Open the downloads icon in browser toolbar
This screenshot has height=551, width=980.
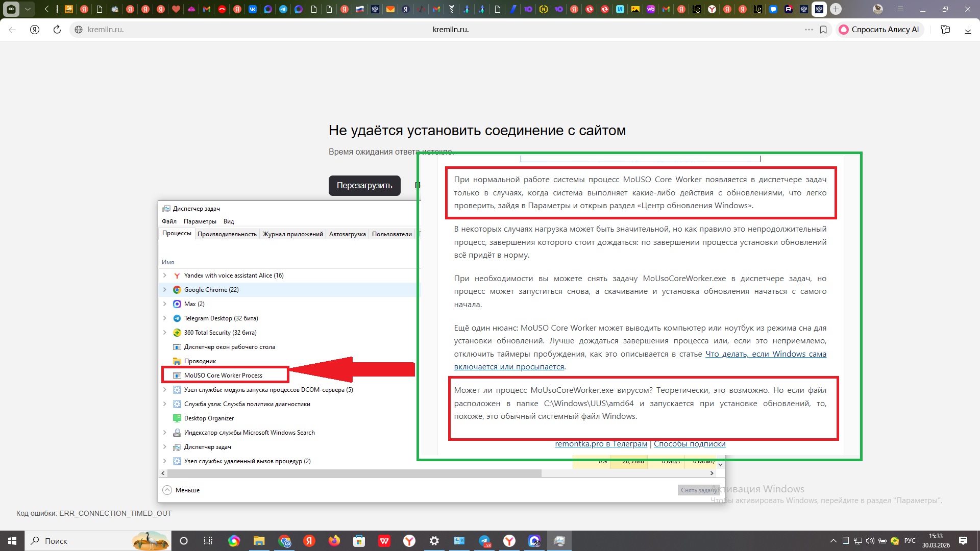click(968, 30)
